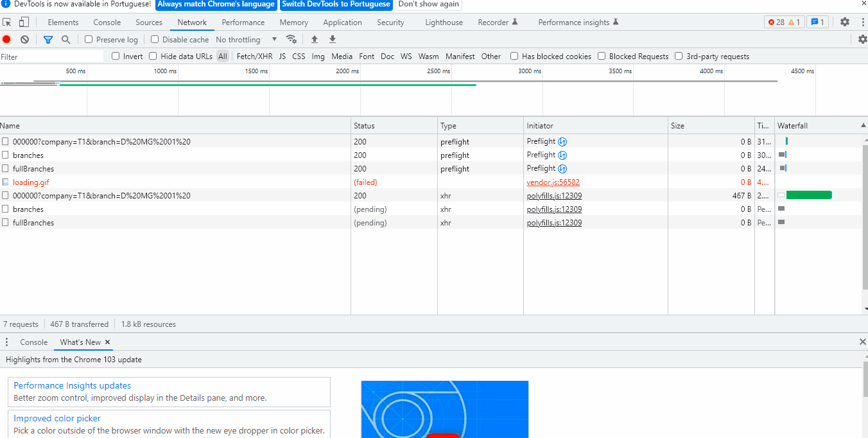Check the Invert filter checkbox

(116, 56)
